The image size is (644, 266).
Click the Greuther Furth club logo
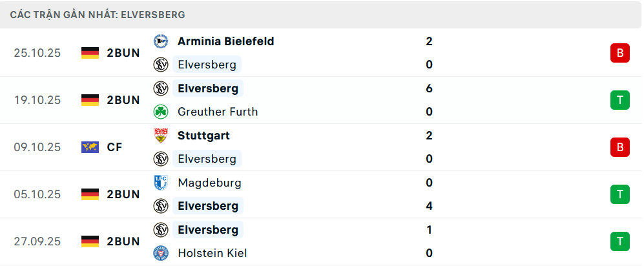161,112
